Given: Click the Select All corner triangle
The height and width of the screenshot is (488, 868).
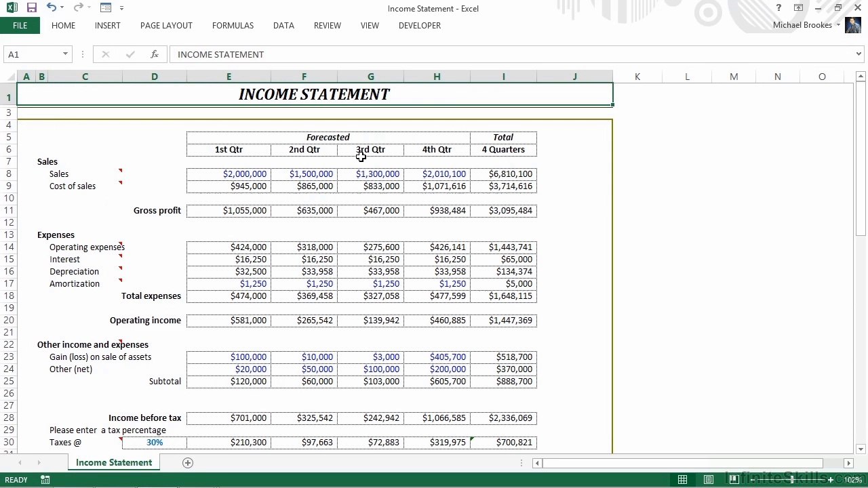Looking at the screenshot, I should point(9,77).
